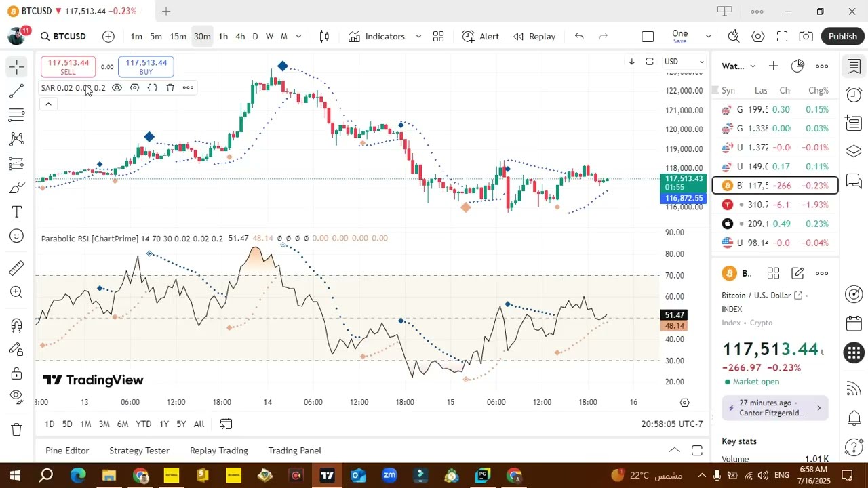The height and width of the screenshot is (488, 868).
Task: Open the emoji icons tool
Action: coord(17,236)
